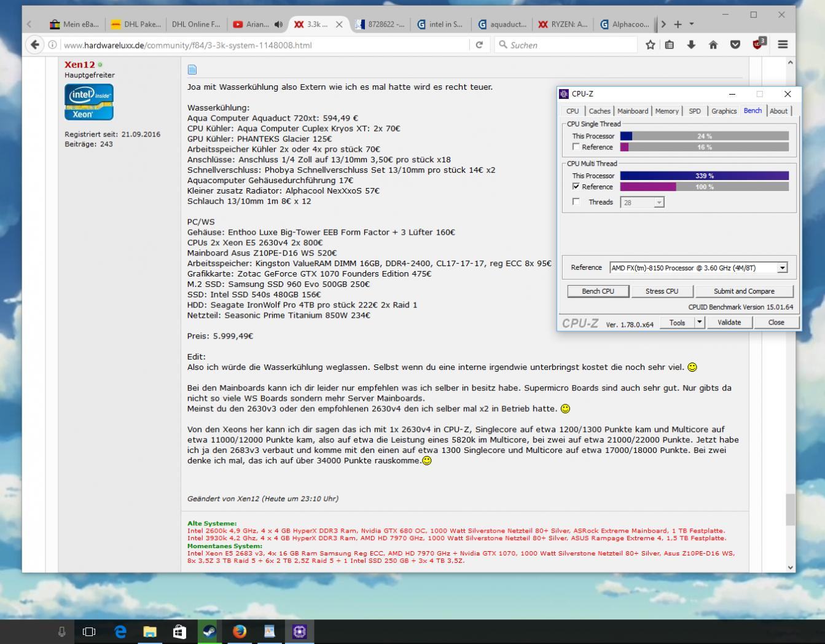The image size is (825, 644).
Task: Switch to the Caches tab in CPU-Z
Action: 600,111
